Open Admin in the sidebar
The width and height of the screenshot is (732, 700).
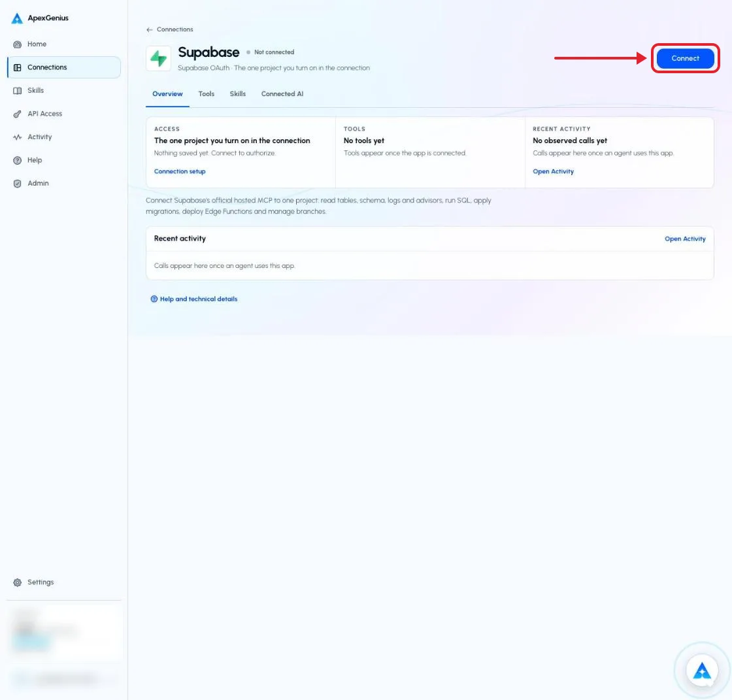pyautogui.click(x=64, y=184)
